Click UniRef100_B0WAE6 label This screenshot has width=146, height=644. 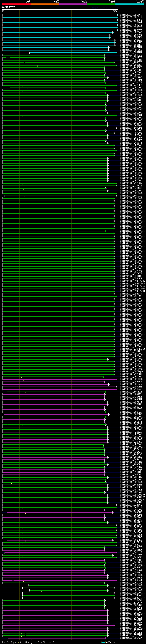tap(131, 540)
